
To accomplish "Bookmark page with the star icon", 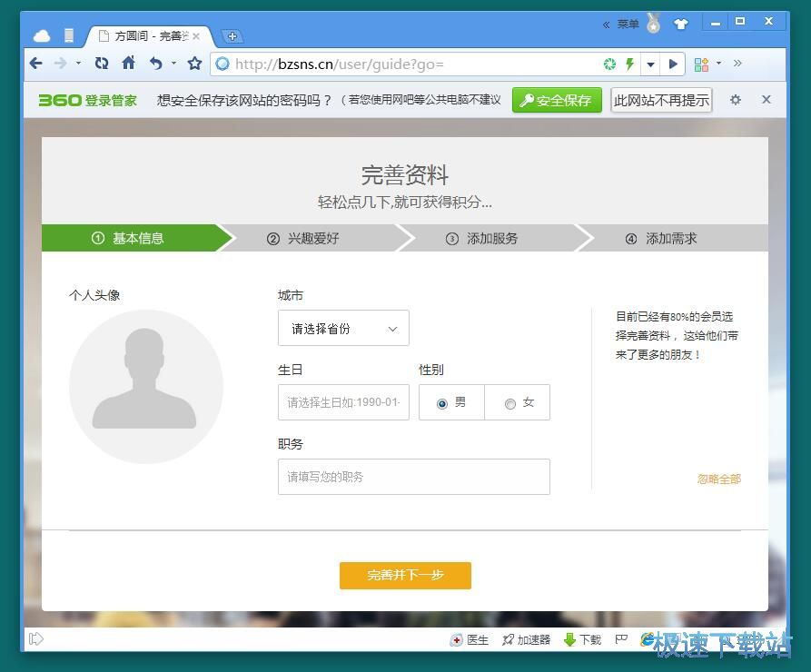I will pyautogui.click(x=194, y=64).
